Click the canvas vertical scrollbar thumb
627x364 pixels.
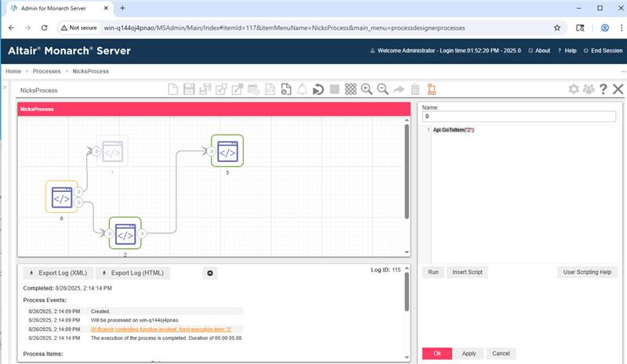point(407,171)
